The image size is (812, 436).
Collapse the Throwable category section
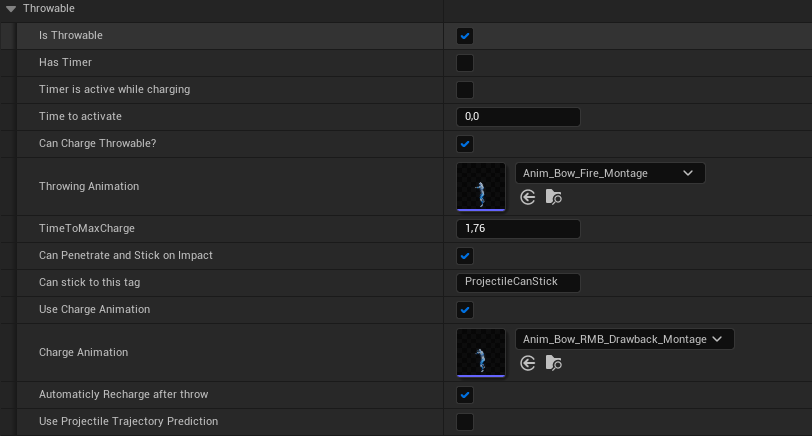click(x=11, y=8)
